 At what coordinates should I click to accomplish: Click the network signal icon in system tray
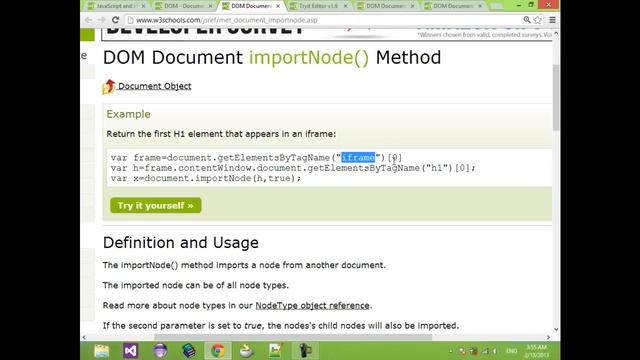click(485, 351)
